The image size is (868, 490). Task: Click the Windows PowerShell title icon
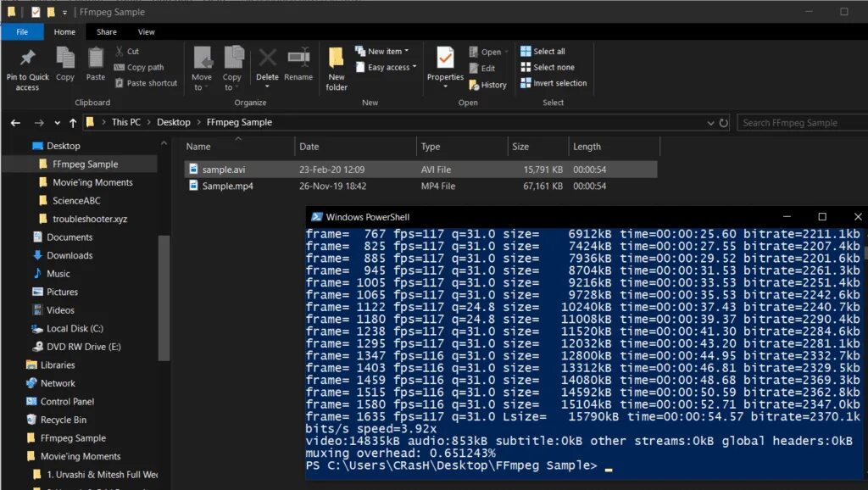point(317,217)
